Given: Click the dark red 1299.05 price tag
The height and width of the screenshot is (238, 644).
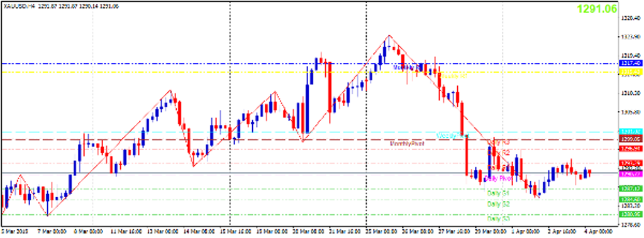Looking at the screenshot, I should coord(631,139).
